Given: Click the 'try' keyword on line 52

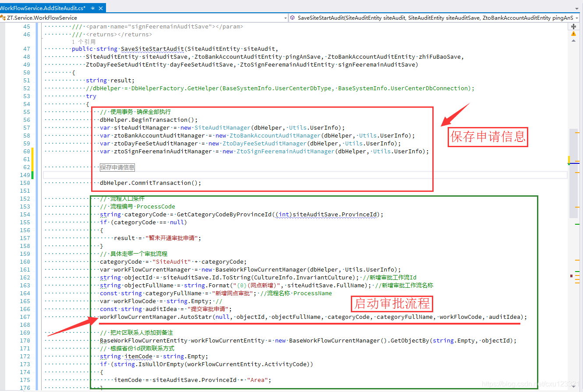Looking at the screenshot, I should click(91, 96).
